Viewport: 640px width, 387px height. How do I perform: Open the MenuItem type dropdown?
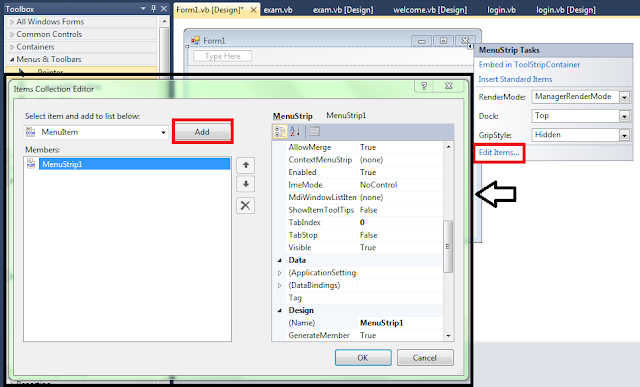coord(163,132)
